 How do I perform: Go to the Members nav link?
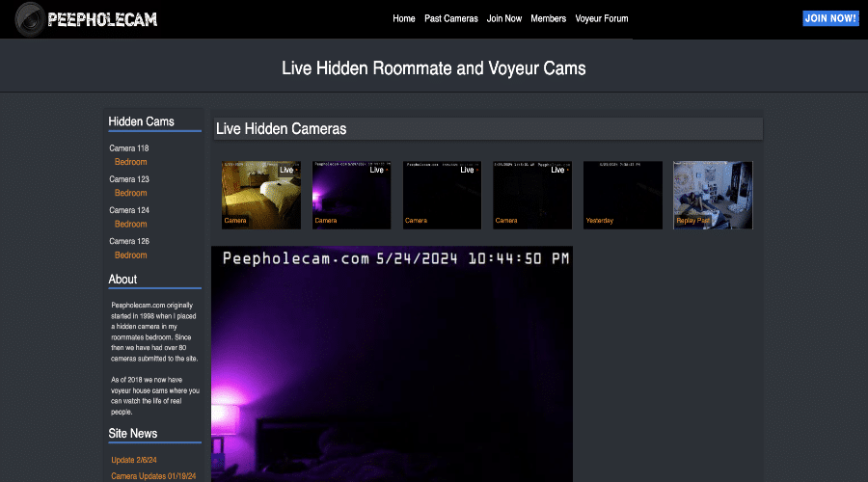click(548, 19)
